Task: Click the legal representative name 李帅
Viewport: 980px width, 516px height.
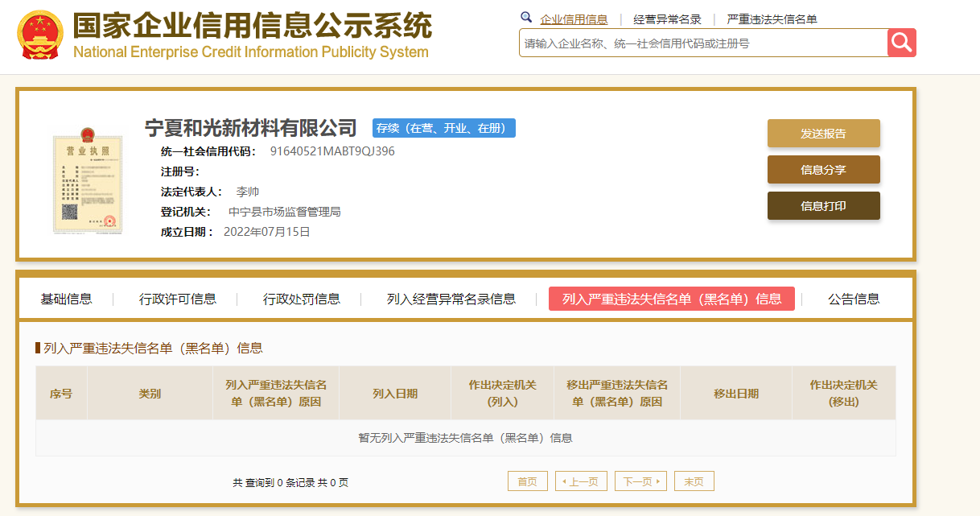Action: point(248,192)
